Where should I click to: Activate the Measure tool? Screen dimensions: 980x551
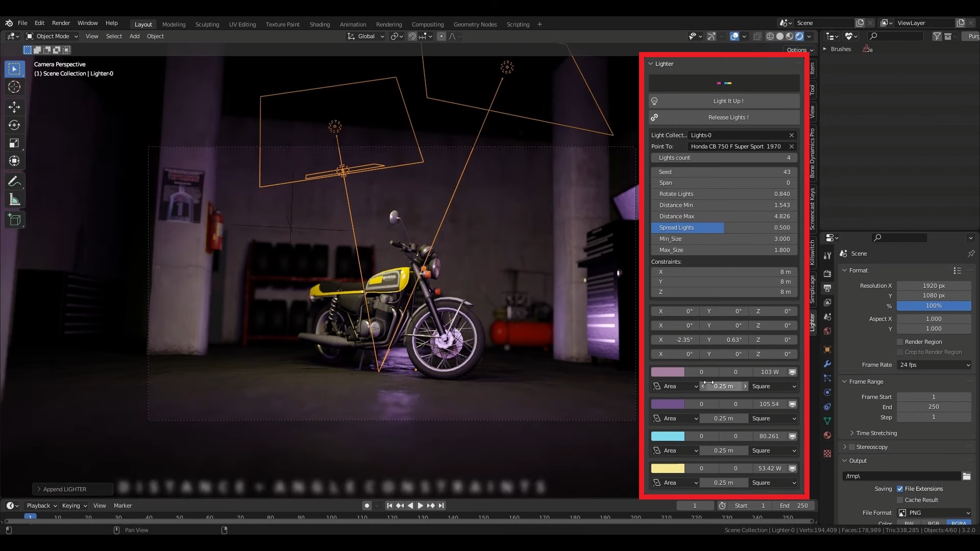point(14,199)
